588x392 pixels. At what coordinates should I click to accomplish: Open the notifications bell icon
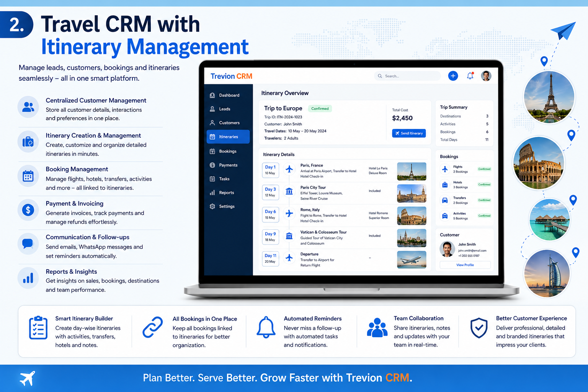(470, 76)
